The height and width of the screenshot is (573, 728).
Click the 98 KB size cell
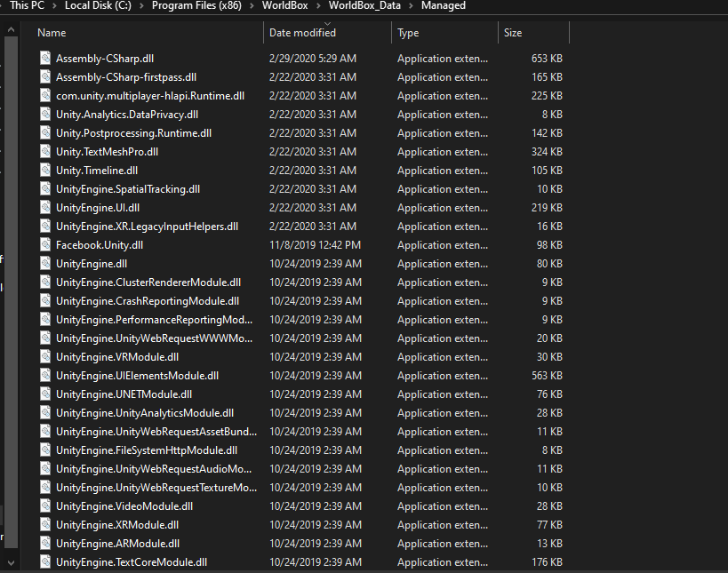[x=549, y=245]
